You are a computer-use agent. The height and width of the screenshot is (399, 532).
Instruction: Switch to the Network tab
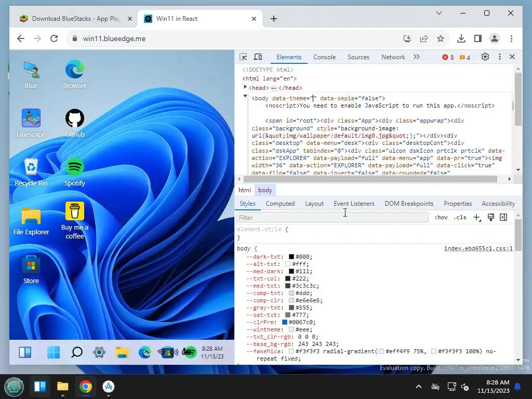click(x=393, y=57)
